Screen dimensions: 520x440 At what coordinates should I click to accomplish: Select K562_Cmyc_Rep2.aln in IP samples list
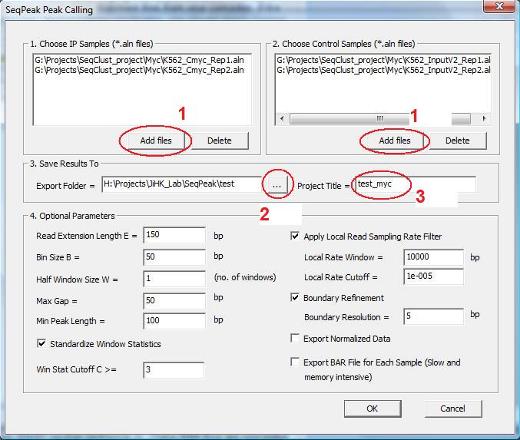coord(139,70)
